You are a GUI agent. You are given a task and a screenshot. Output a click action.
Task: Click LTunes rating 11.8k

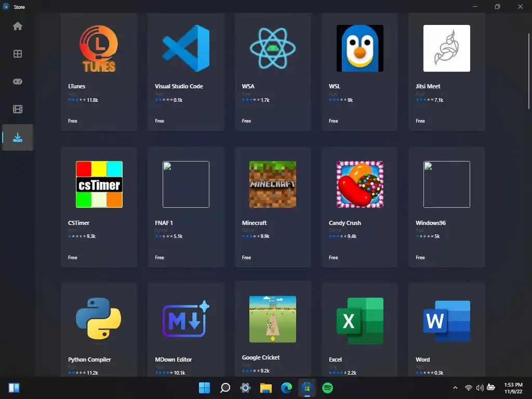point(84,100)
